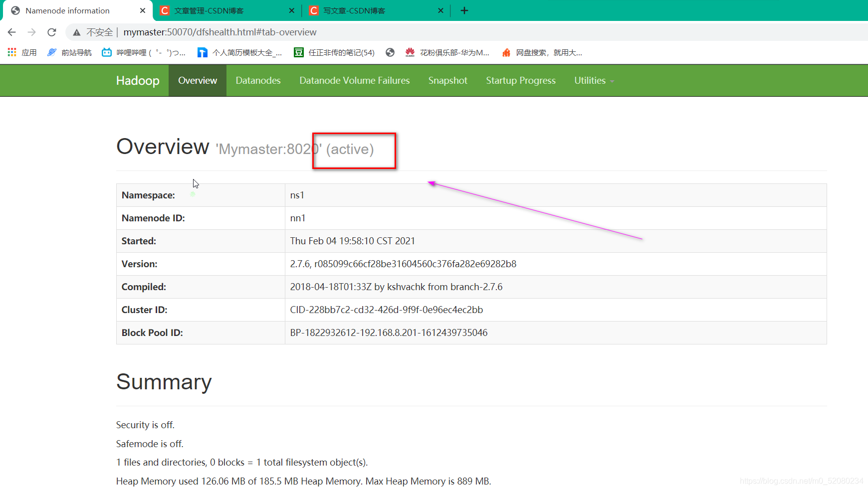This screenshot has height=490, width=868.
Task: Close the Namenode information tab
Action: click(143, 10)
